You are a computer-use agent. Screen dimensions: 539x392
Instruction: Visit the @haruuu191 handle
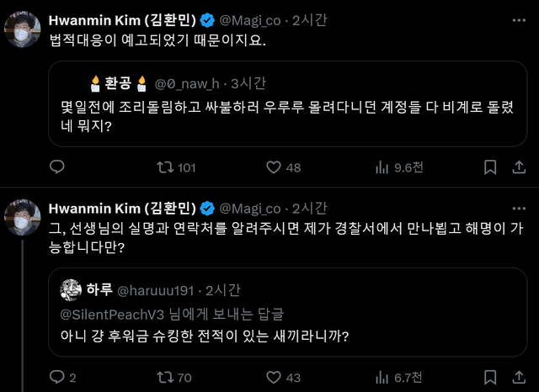(x=151, y=291)
